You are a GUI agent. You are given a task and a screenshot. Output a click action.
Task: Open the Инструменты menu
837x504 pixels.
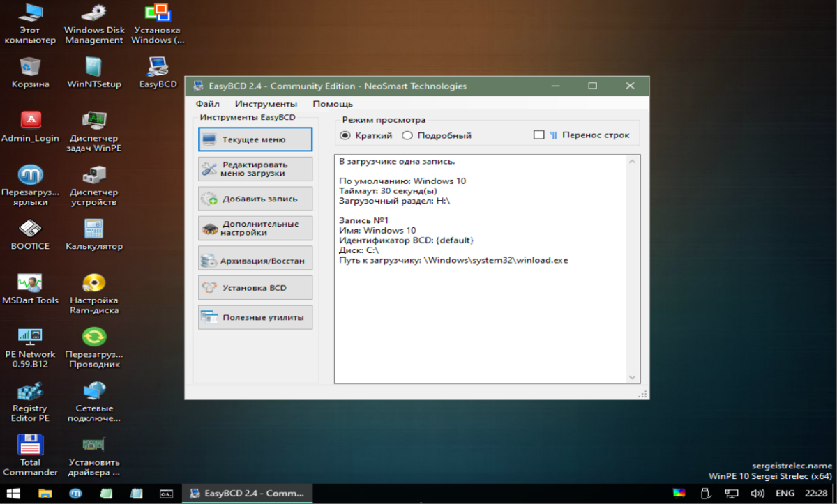coord(266,104)
